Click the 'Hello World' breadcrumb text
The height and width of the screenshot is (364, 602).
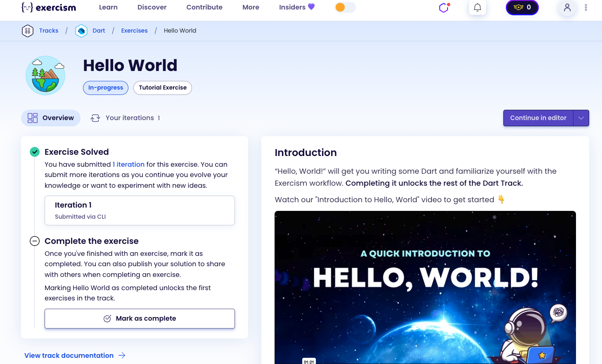tap(180, 31)
